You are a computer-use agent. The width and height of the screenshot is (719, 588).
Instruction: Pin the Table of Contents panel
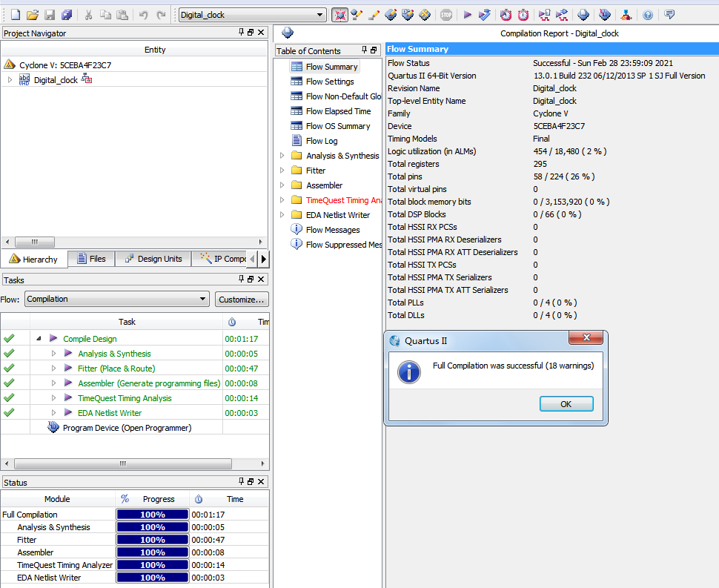(364, 50)
